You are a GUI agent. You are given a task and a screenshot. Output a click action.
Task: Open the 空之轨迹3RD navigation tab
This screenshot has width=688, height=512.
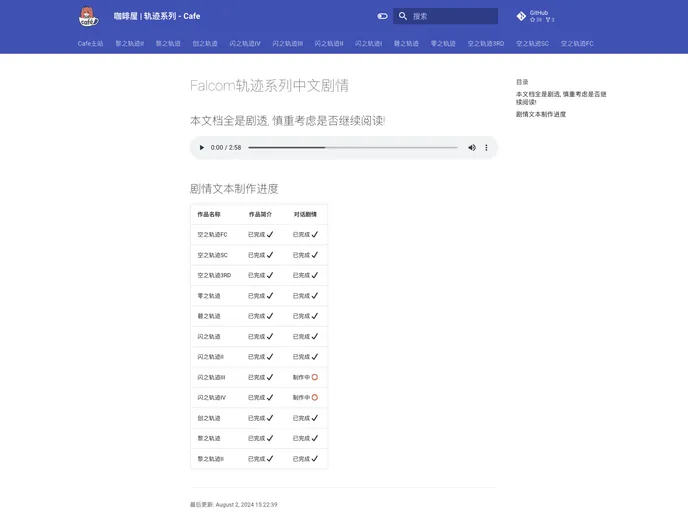point(486,43)
